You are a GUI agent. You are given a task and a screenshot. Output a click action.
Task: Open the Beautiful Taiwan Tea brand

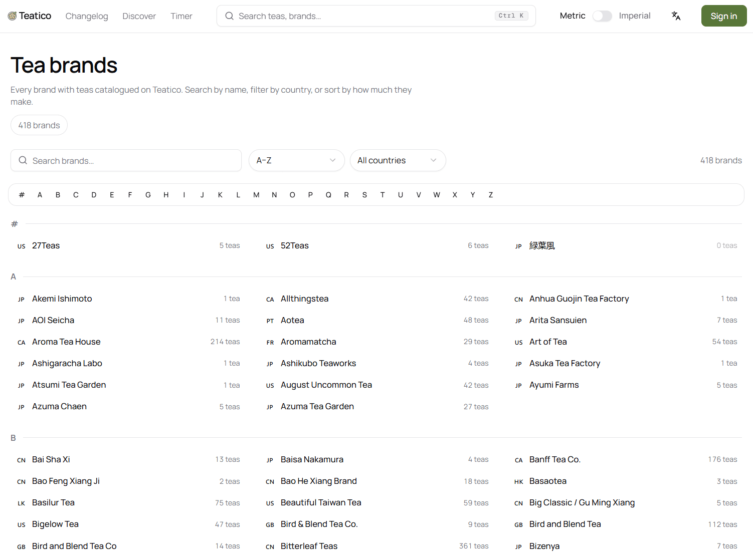tap(377, 503)
